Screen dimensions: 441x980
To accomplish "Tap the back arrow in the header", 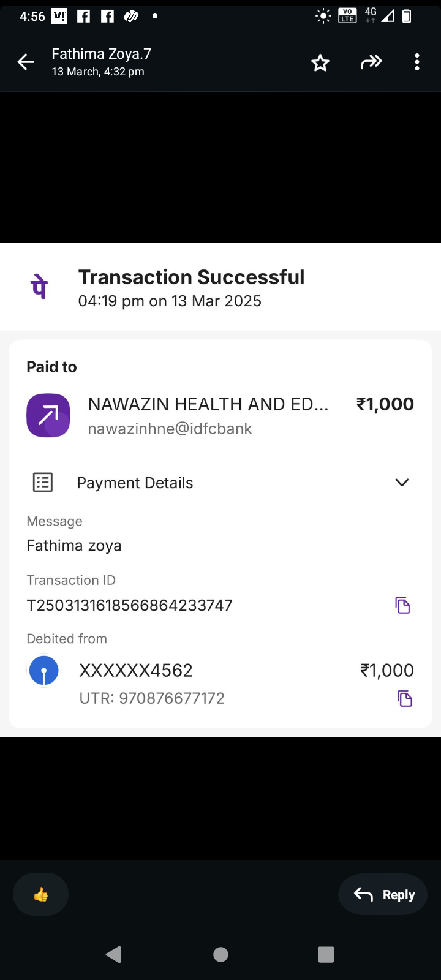I will coord(26,62).
